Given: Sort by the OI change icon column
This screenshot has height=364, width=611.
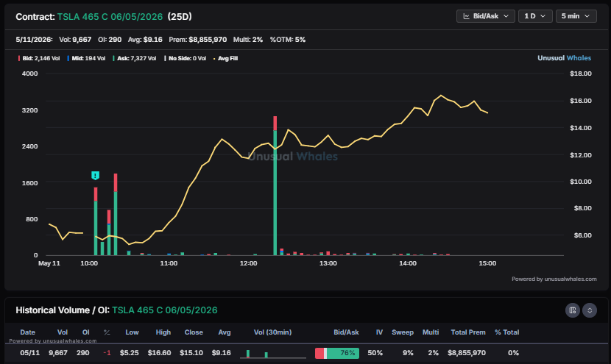Looking at the screenshot, I should tap(107, 332).
